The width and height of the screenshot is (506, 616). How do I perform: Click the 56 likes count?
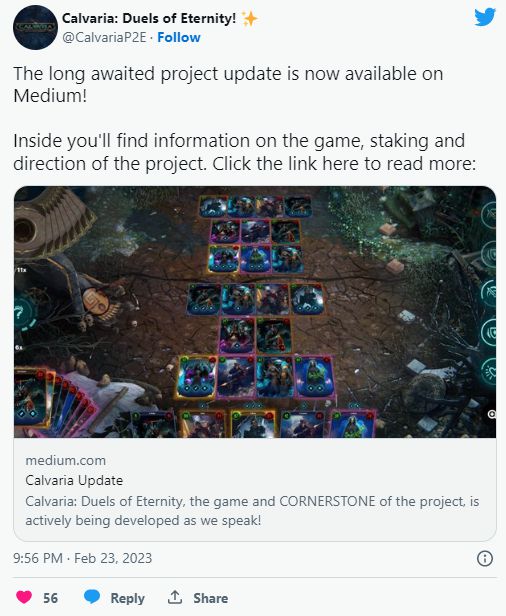coord(50,598)
